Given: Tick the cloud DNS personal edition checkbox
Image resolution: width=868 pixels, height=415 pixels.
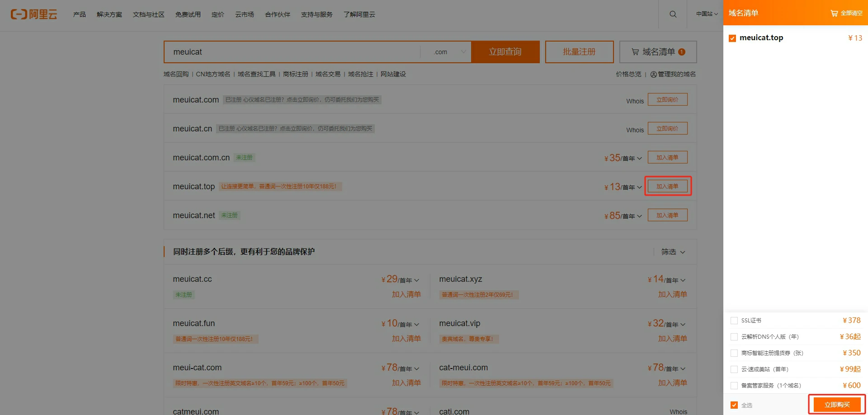Looking at the screenshot, I should click(x=734, y=337).
